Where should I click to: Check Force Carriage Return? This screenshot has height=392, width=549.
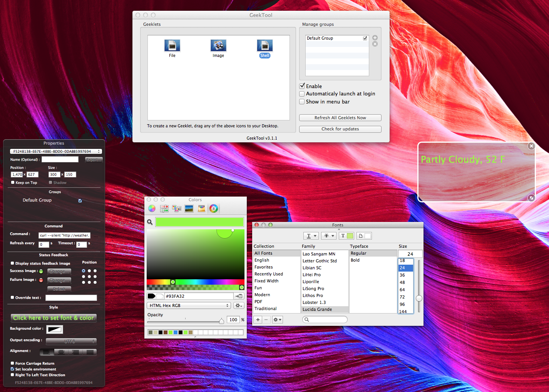pos(12,363)
